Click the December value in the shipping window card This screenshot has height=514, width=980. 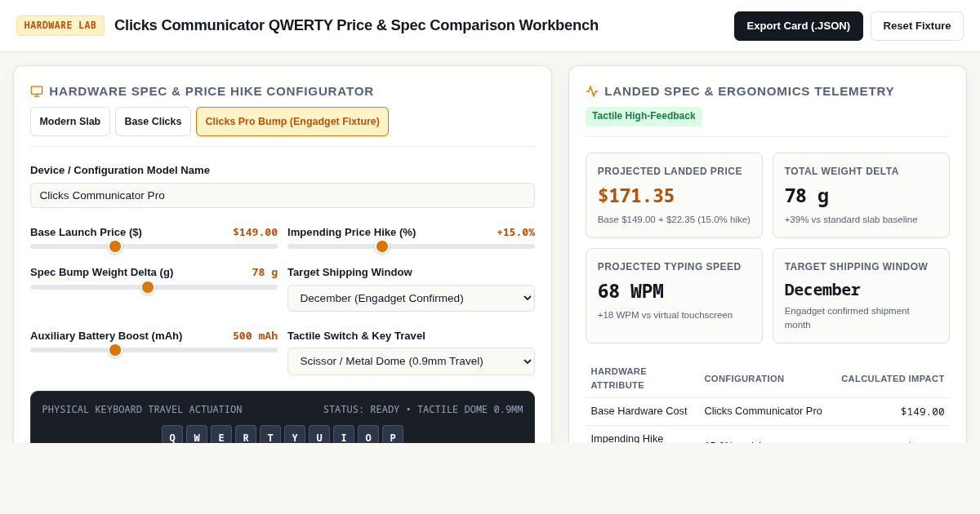pyautogui.click(x=822, y=290)
